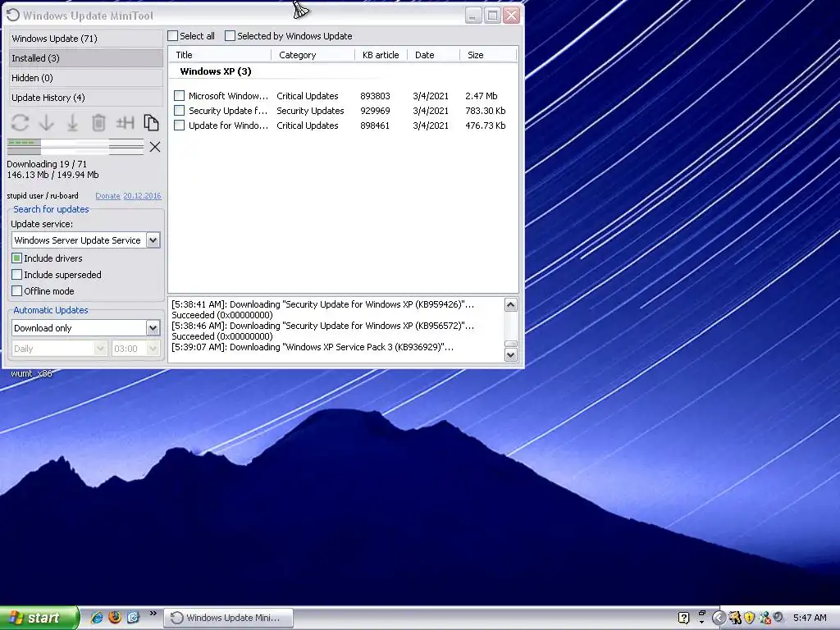Enable Include superseded
Image resolution: width=840 pixels, height=630 pixels.
tap(17, 275)
